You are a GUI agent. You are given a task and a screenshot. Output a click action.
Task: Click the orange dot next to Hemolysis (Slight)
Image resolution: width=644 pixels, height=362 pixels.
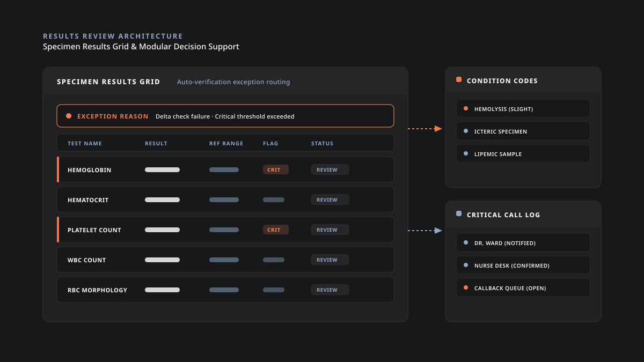[x=466, y=108]
